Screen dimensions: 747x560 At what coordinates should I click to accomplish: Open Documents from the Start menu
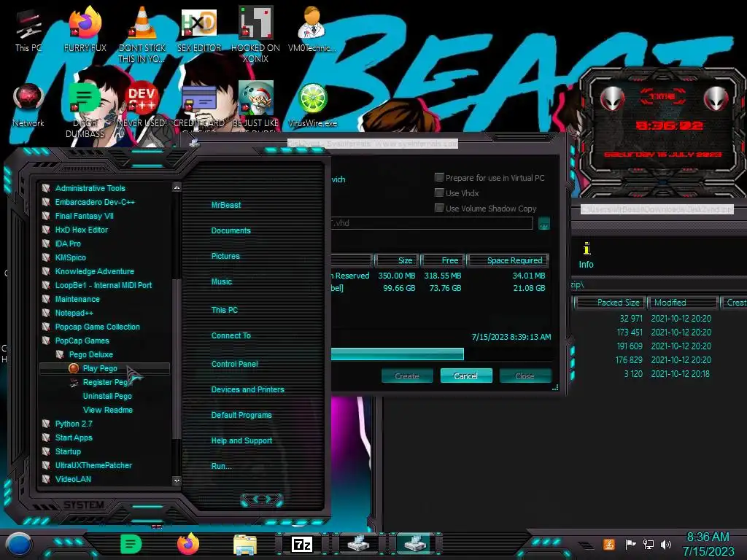tap(231, 230)
